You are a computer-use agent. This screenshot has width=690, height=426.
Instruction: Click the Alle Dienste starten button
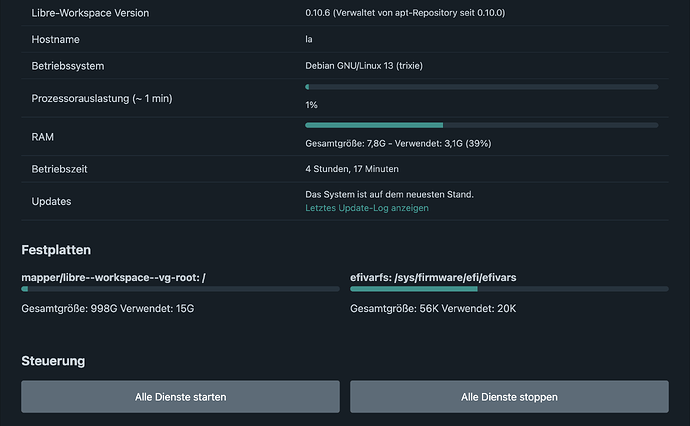pos(180,397)
